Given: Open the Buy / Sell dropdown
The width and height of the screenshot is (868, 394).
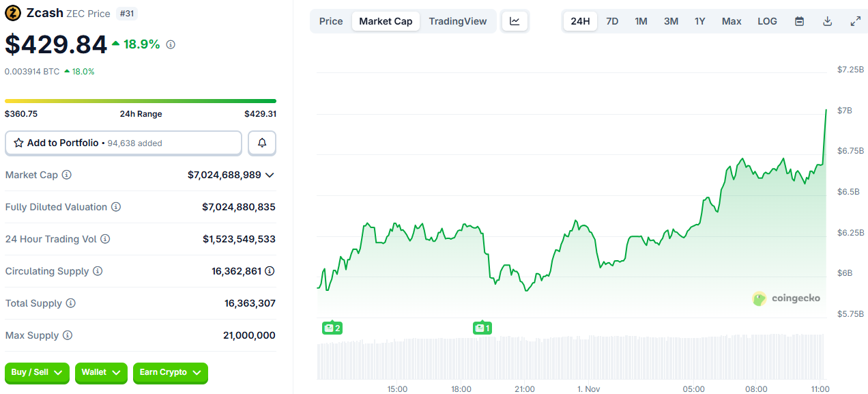Looking at the screenshot, I should click(x=37, y=373).
